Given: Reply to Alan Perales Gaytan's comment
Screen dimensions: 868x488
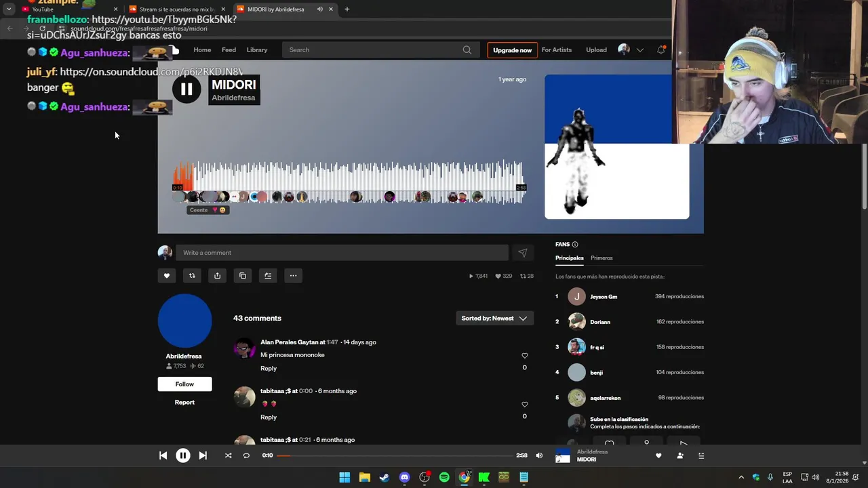Looking at the screenshot, I should point(269,369).
